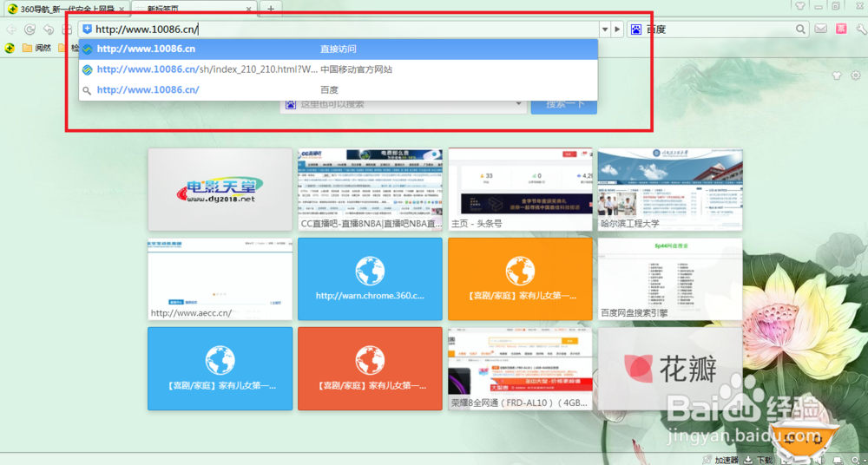Screen dimensions: 868x465
Task: Click shirt skin icon on new tab page
Action: click(x=837, y=75)
